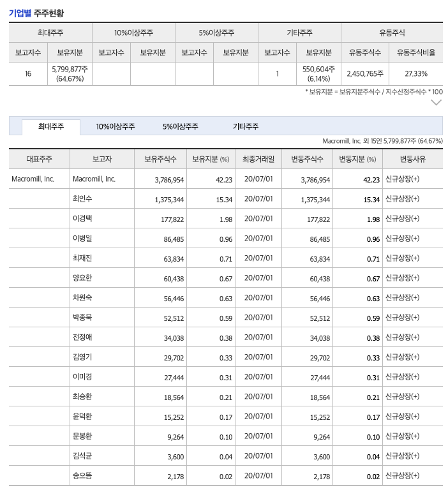Click 0.17 in 변동지분 column

373,417
